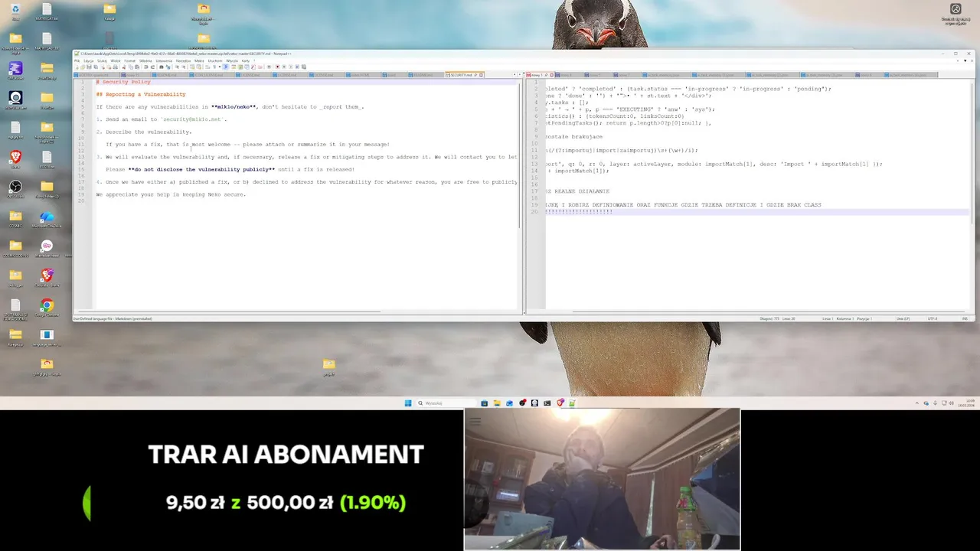This screenshot has height=551, width=980.
Task: Click the webcam video thumbnail
Action: [x=602, y=479]
